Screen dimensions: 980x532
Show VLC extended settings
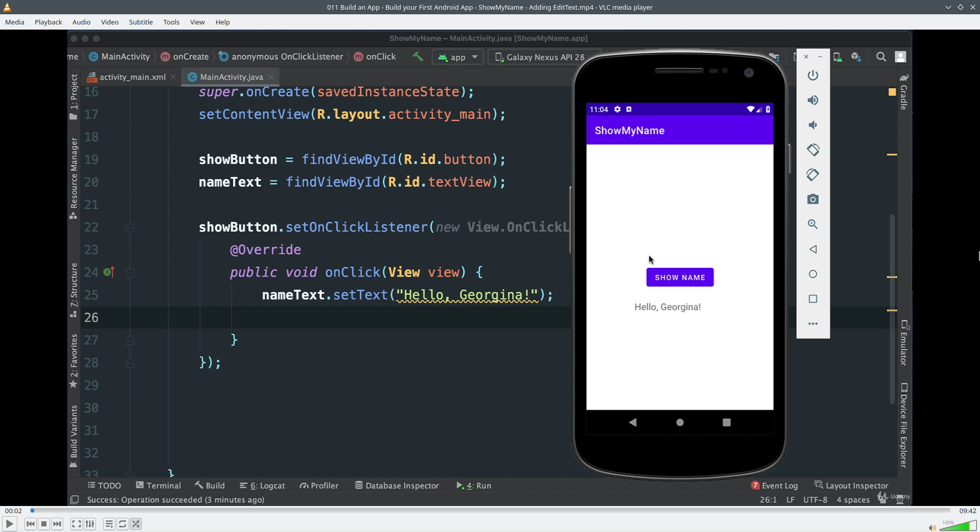(90, 524)
